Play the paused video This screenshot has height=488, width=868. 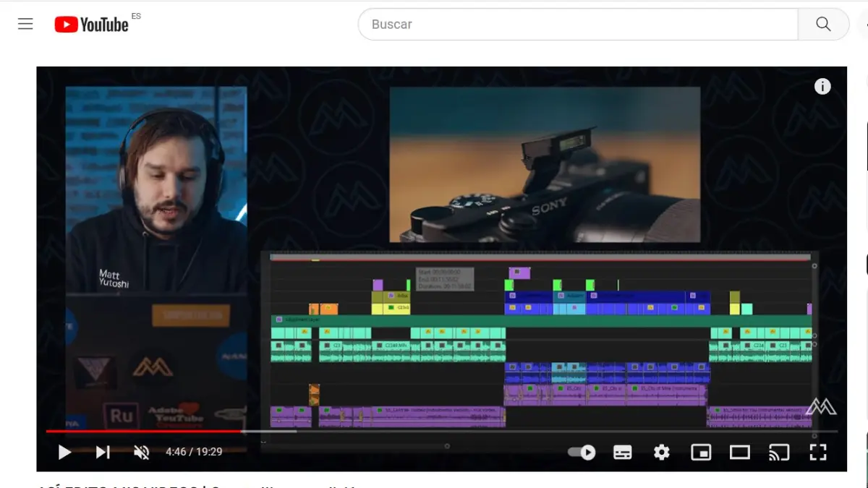(x=64, y=452)
